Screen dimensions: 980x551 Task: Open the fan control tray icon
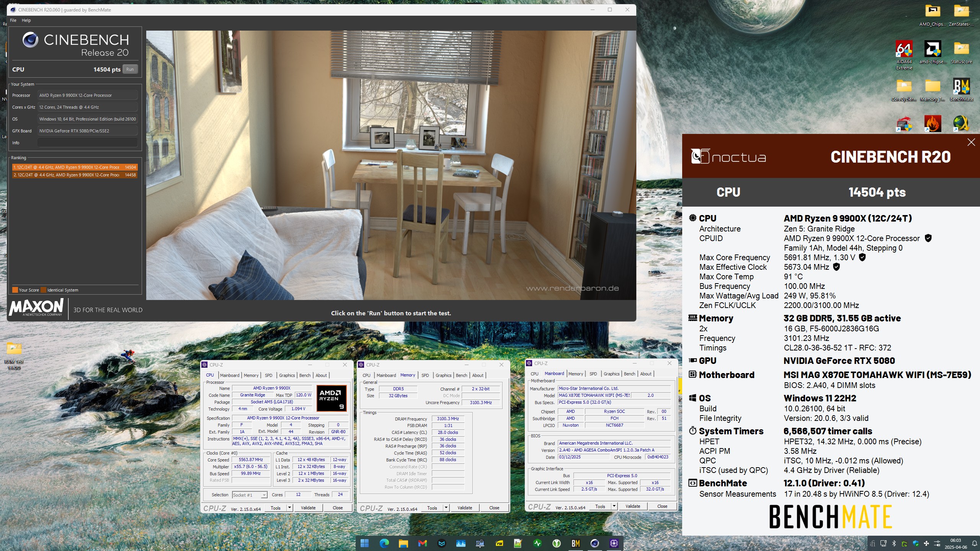(926, 543)
